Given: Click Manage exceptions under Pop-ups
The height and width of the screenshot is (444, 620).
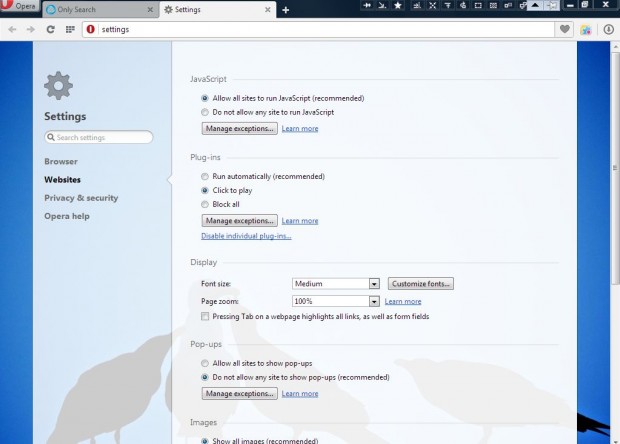Looking at the screenshot, I should coord(240,393).
